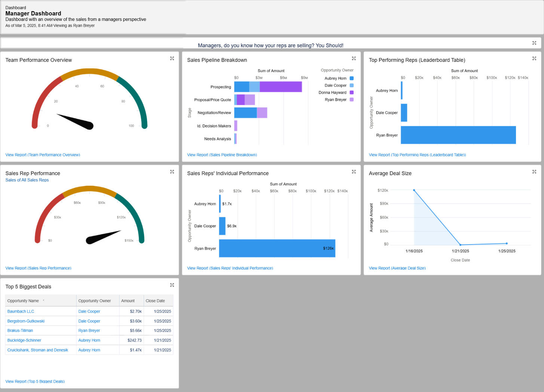Open the Sales of All Sales Reps report
The image size is (544, 392).
[x=27, y=180]
